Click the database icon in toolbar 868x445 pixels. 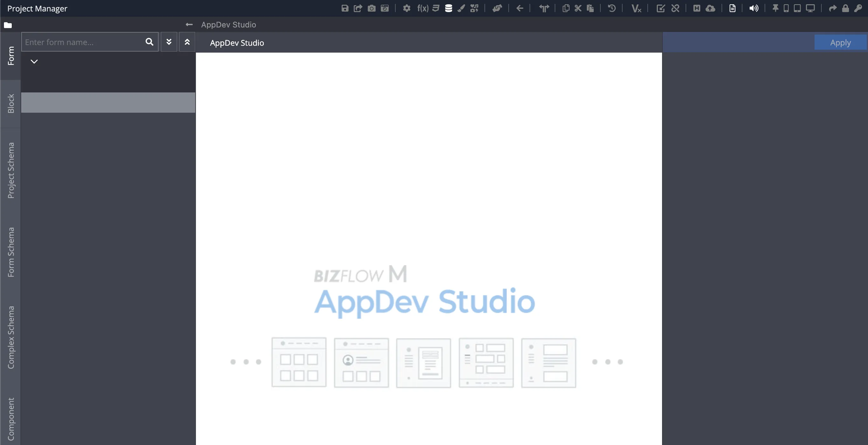click(x=449, y=8)
